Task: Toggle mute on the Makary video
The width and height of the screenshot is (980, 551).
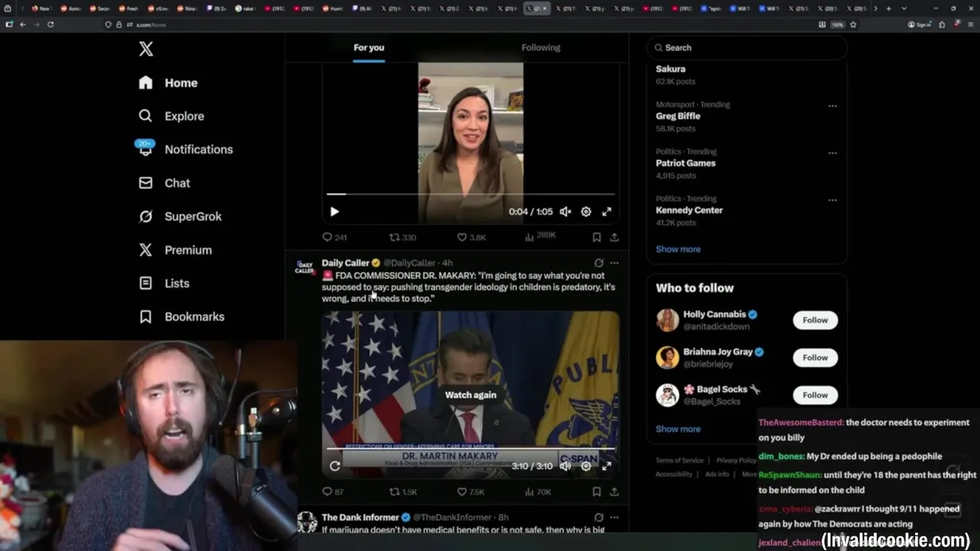Action: 565,466
